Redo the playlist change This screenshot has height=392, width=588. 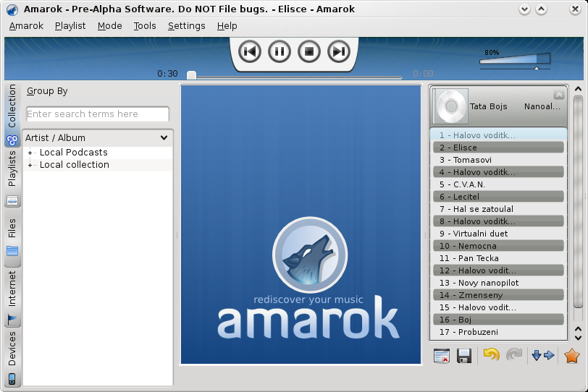pos(514,354)
